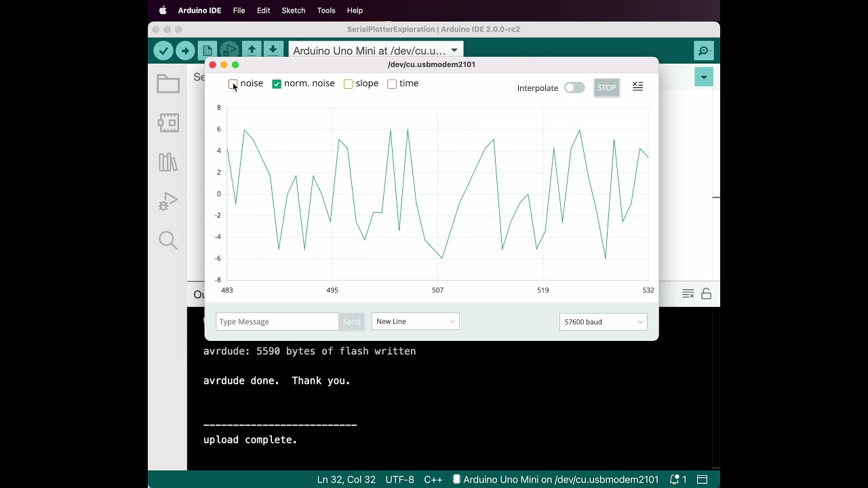Click the C++ language status entry

(x=433, y=479)
